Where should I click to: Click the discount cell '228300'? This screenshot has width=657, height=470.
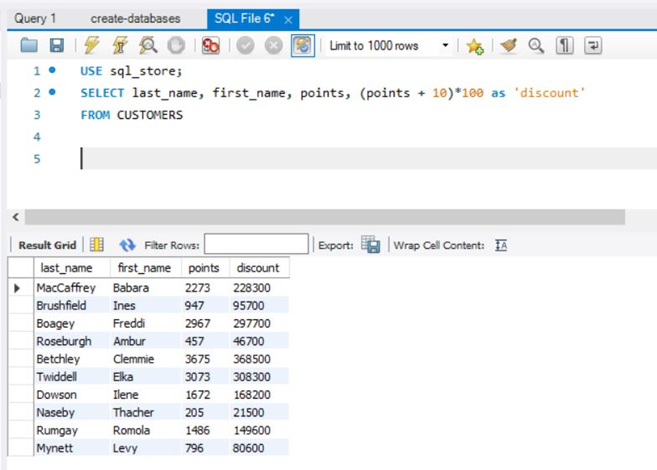pos(259,288)
